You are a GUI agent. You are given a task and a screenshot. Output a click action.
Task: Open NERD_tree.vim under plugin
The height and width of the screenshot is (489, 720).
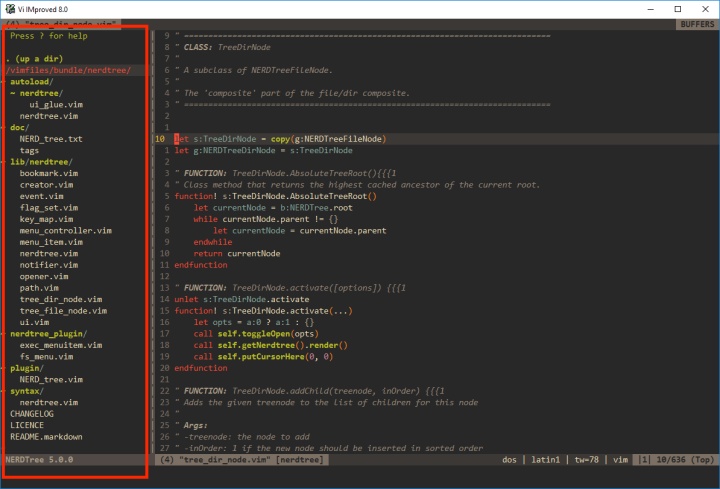(x=51, y=380)
